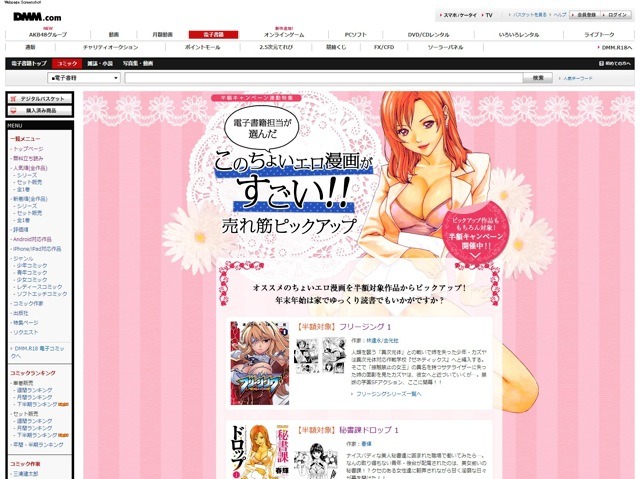
Task: Open 人気順(全作品) in sidebar menu
Action: click(30, 168)
